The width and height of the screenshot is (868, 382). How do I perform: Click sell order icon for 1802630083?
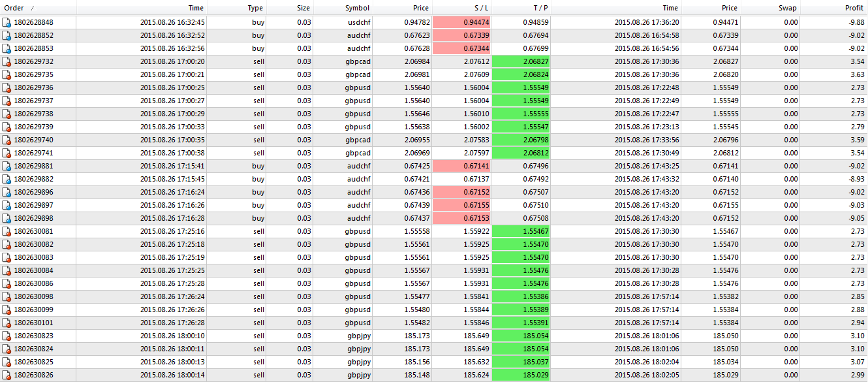[x=7, y=257]
